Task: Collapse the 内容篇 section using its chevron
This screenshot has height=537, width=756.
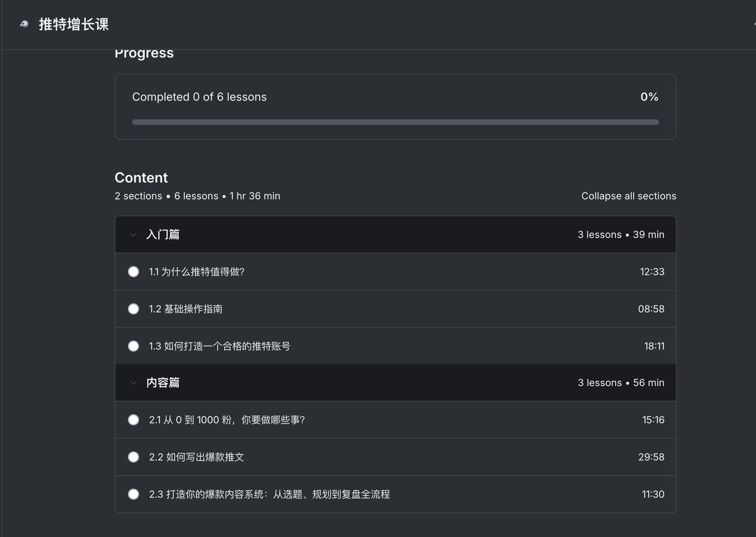Action: [133, 383]
